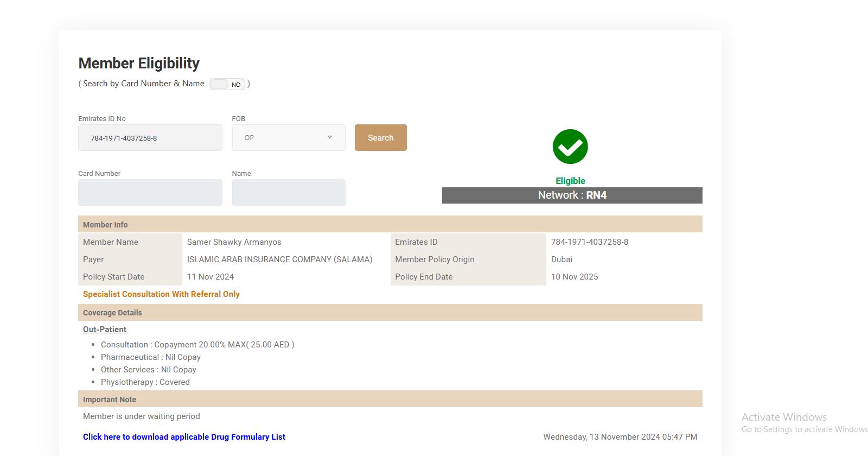Image resolution: width=868 pixels, height=456 pixels.
Task: Click the Name input field
Action: (x=289, y=193)
